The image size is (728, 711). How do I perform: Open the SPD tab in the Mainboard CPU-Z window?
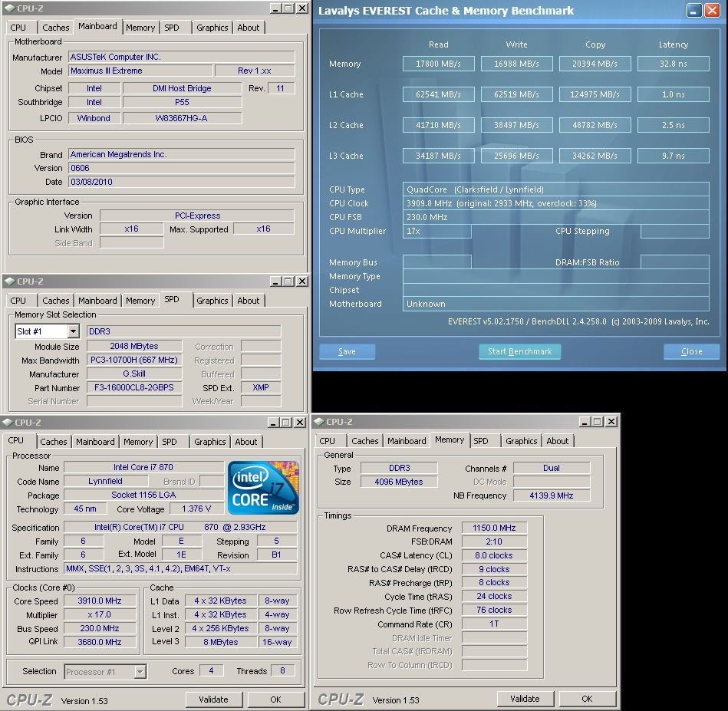pyautogui.click(x=172, y=28)
